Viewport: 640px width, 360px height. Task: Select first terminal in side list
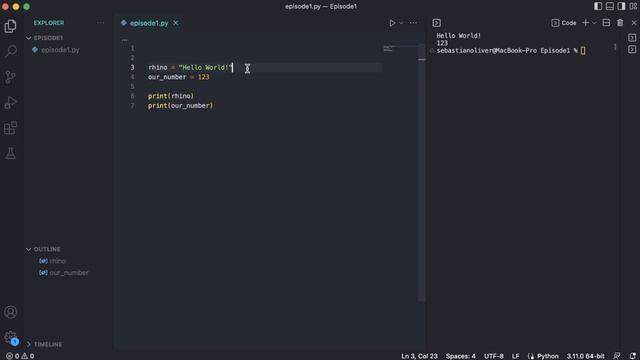point(632,38)
